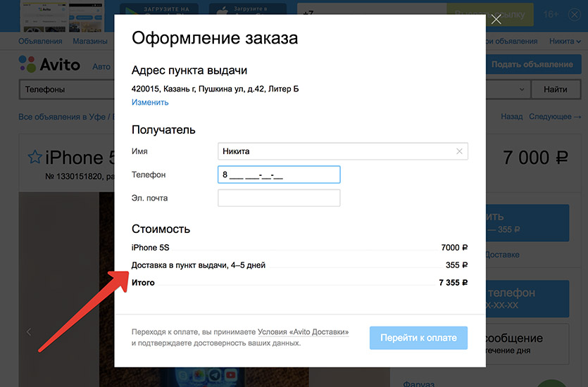Click into the Эл. почта field
The image size is (588, 387).
tap(279, 198)
